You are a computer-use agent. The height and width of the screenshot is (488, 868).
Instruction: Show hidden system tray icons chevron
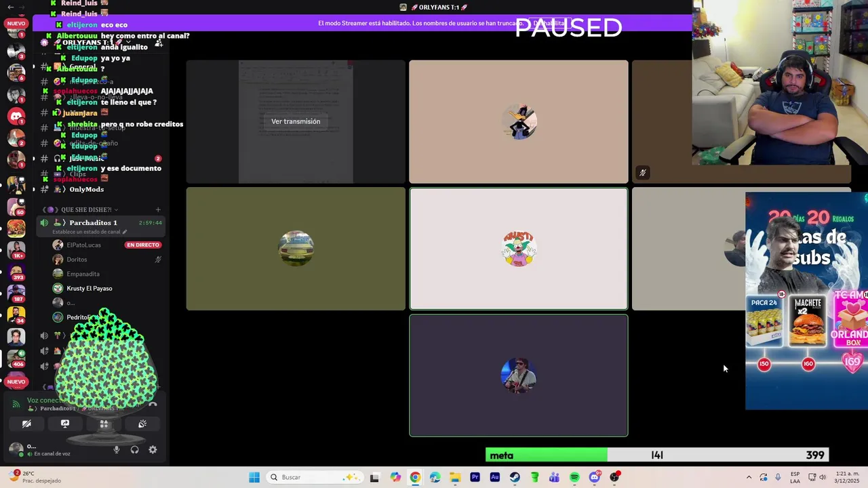[749, 477]
